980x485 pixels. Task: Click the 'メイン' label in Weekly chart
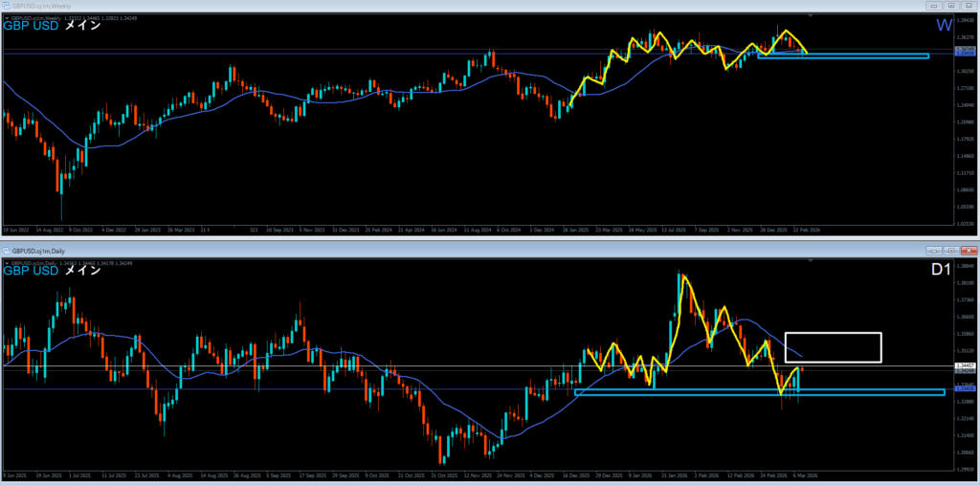coord(82,26)
